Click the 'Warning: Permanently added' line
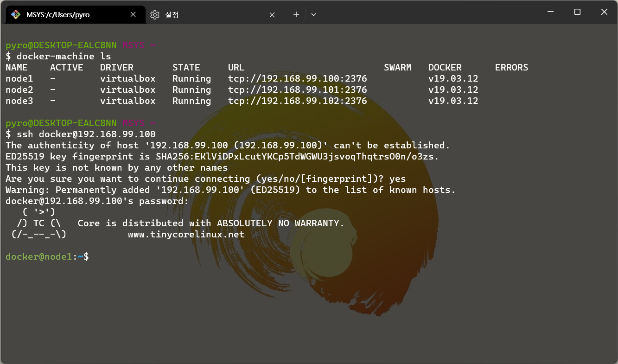618x364 pixels. click(x=231, y=190)
